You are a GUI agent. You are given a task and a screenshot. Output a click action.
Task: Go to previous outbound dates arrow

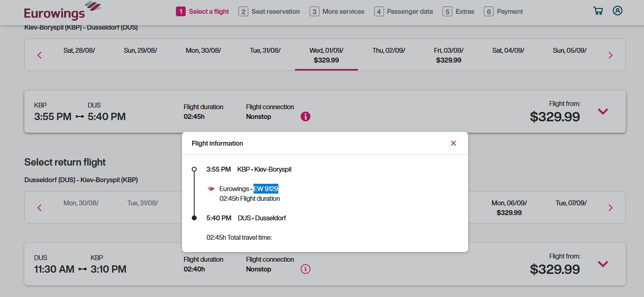click(39, 55)
